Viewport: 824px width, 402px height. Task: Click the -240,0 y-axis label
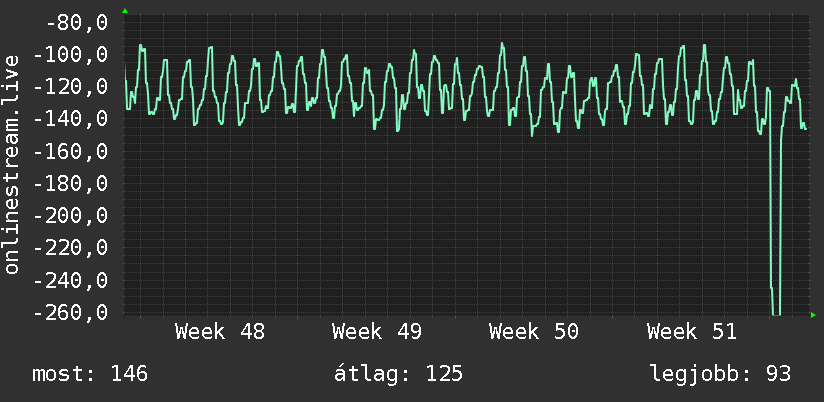[71, 280]
